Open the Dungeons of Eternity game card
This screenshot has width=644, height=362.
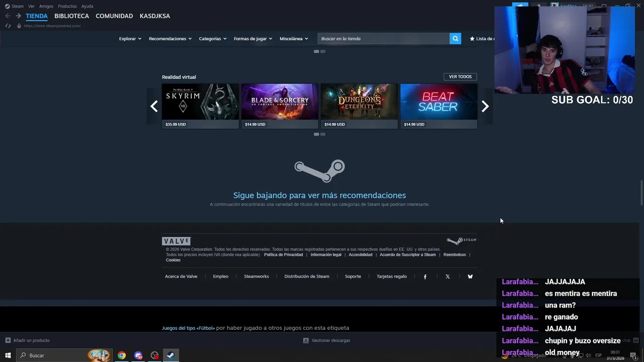pyautogui.click(x=359, y=106)
